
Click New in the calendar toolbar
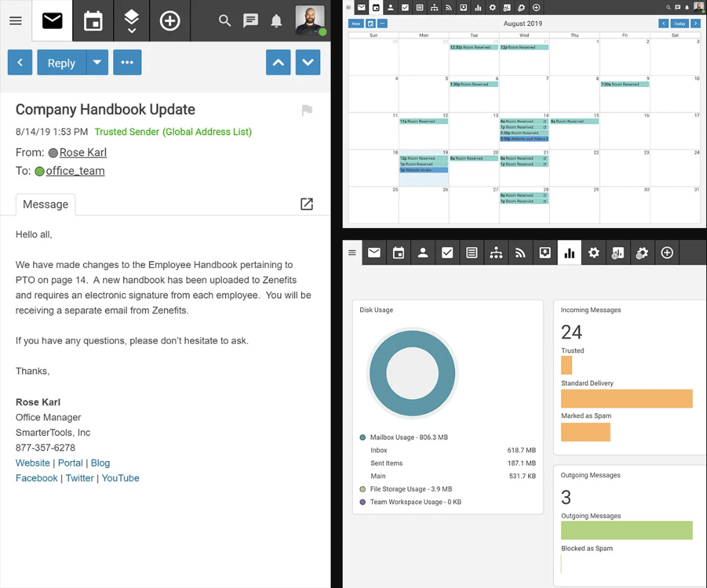pos(356,24)
